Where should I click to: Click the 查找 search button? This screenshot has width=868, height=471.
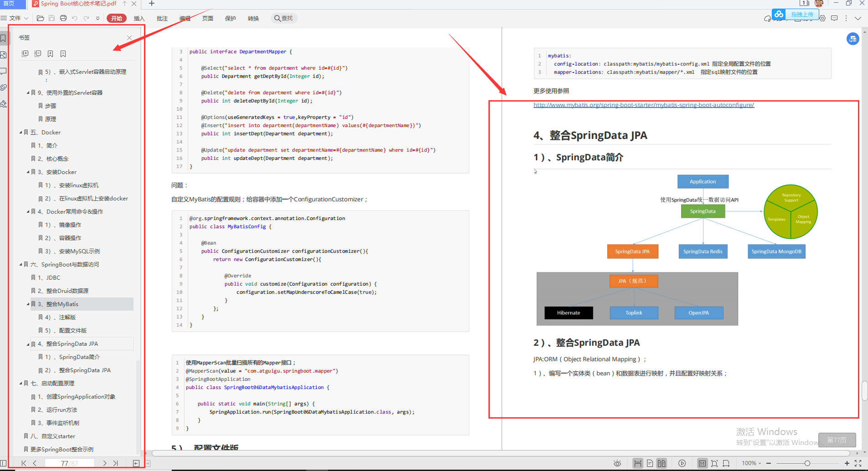[x=284, y=18]
